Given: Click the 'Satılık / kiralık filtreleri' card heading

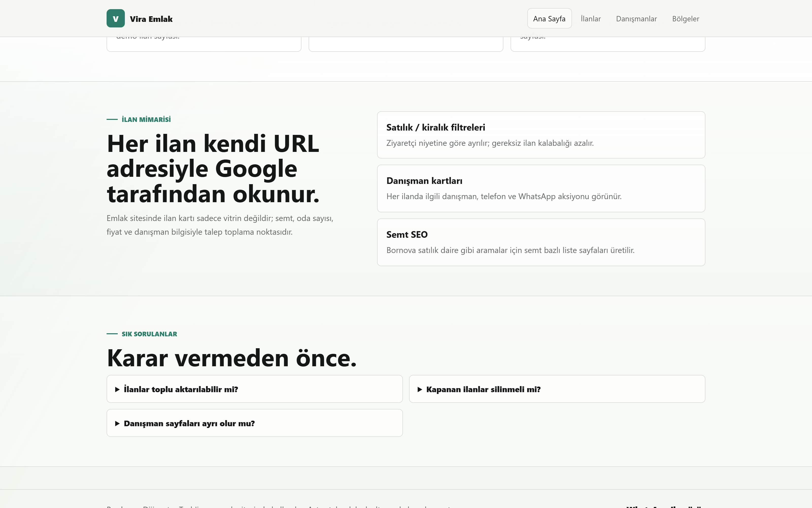Looking at the screenshot, I should point(435,127).
